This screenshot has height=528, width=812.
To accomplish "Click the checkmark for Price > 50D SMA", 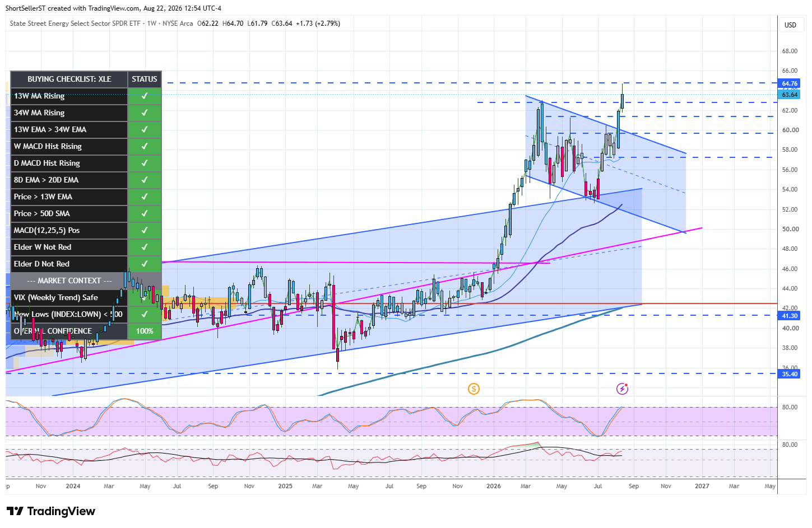I will click(x=145, y=213).
